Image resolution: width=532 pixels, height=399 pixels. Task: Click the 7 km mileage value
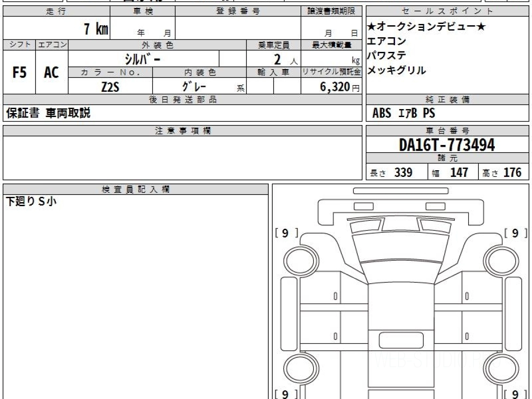[96, 29]
